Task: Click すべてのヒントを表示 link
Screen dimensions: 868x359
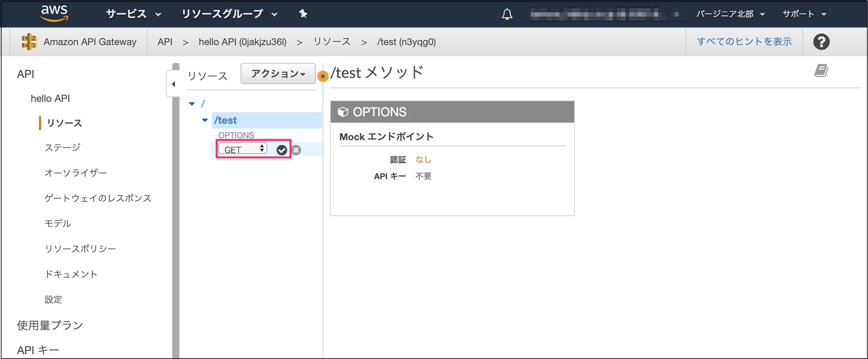Action: pyautogui.click(x=744, y=42)
